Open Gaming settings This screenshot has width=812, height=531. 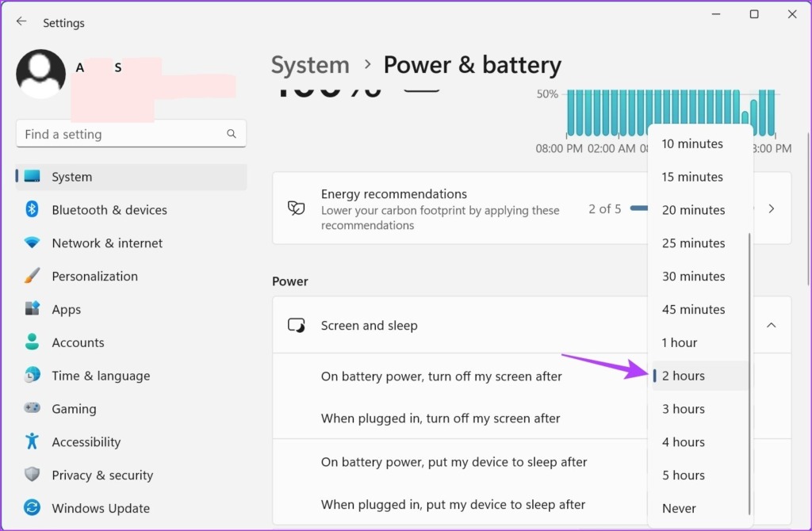click(x=74, y=408)
